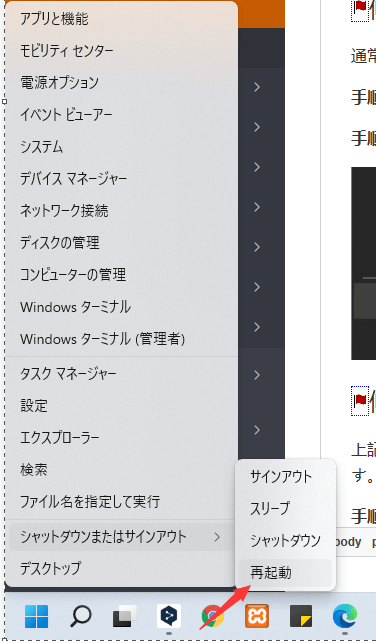Launch the DeepL hexagon icon on taskbar
The height and width of the screenshot is (641, 376).
point(169,616)
